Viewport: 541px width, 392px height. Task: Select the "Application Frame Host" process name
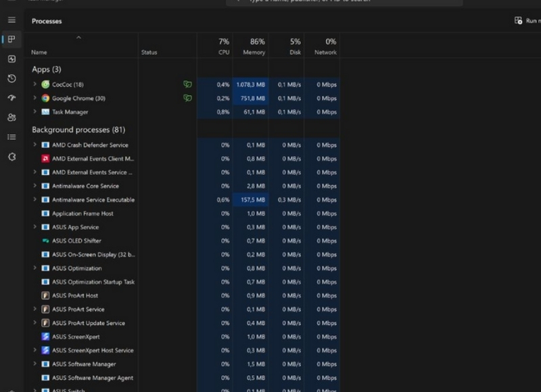[83, 214]
